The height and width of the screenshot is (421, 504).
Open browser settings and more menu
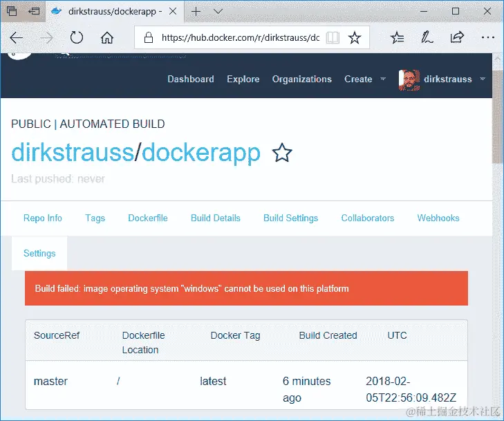point(487,37)
